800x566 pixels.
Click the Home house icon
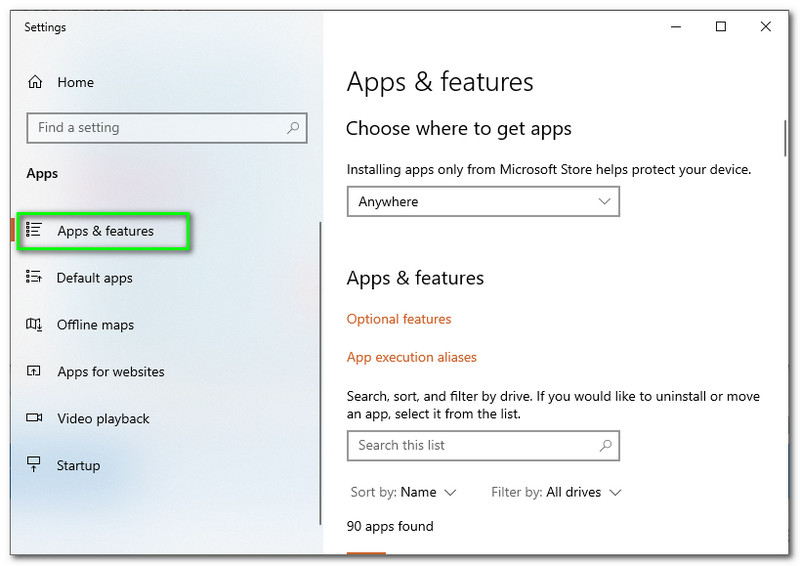[x=35, y=82]
